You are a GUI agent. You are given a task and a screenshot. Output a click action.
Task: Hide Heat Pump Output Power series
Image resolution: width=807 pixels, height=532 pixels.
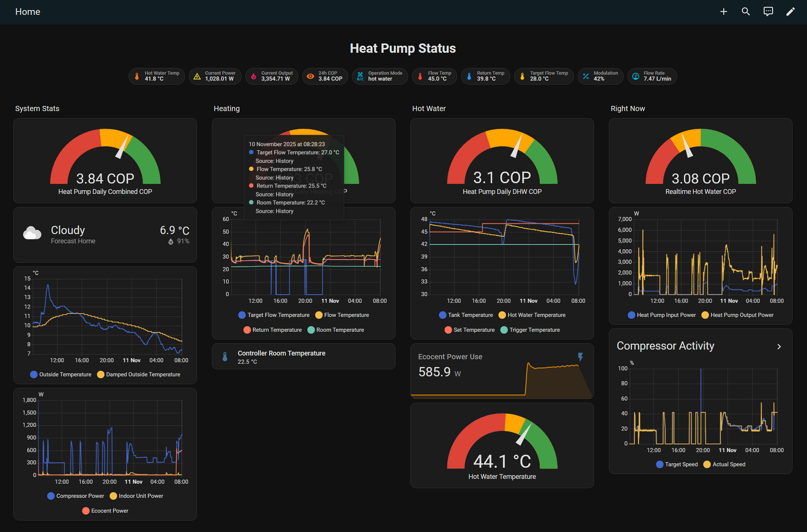[737, 315]
